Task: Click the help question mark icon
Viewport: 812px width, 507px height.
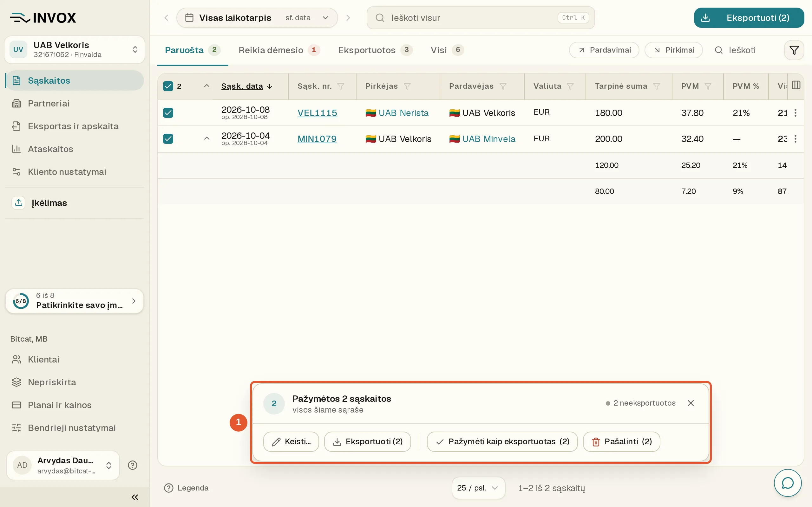Action: tap(133, 465)
